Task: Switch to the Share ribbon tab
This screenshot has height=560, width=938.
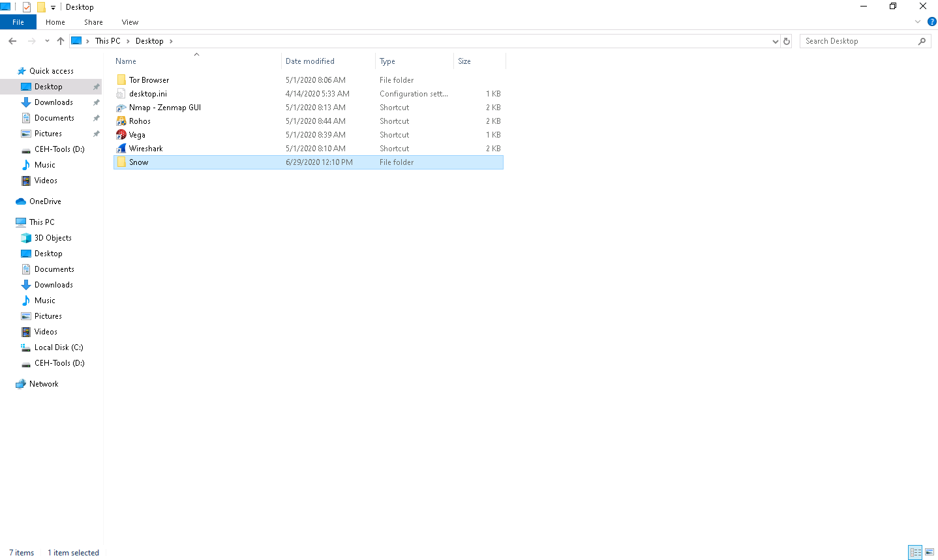Action: 93,22
